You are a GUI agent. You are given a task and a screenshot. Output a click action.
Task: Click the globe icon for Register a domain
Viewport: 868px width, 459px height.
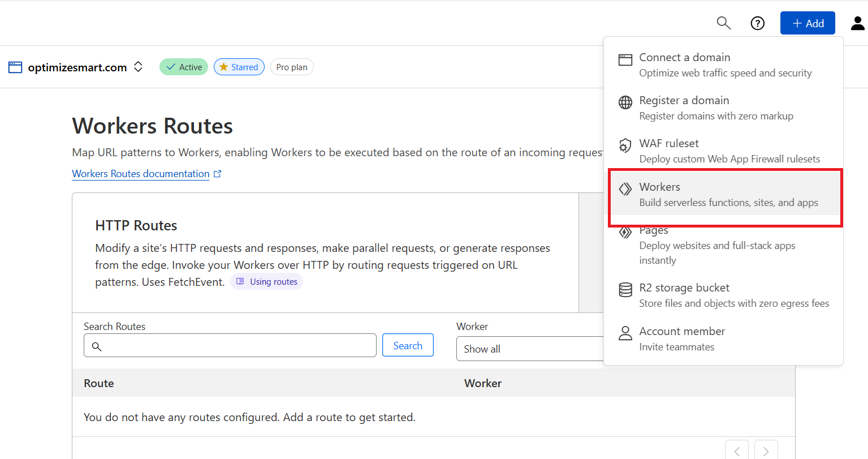625,102
